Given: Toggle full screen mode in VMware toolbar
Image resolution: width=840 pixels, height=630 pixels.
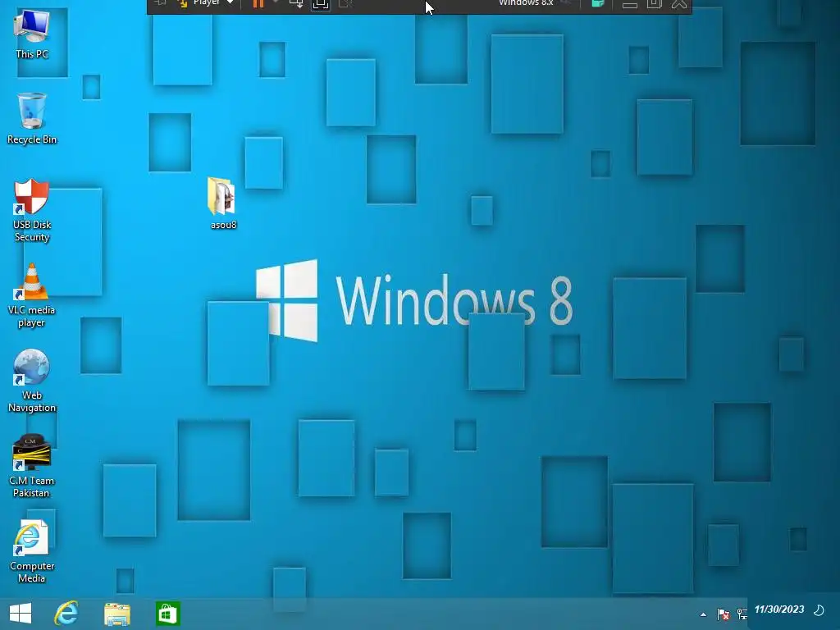Looking at the screenshot, I should coord(321,4).
